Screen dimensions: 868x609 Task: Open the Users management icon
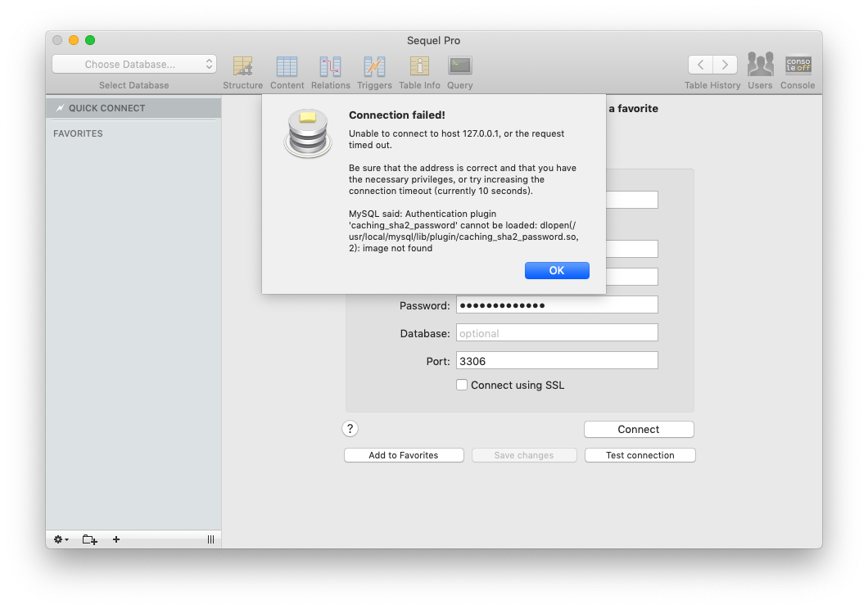pos(760,64)
